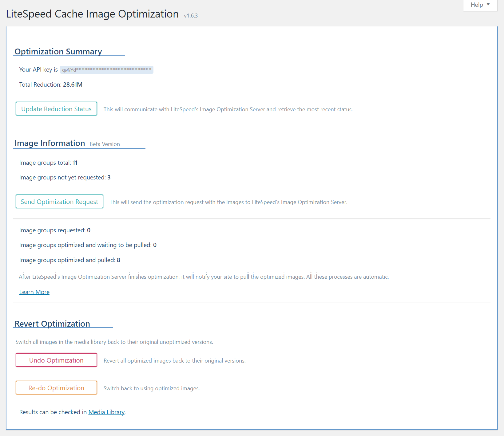This screenshot has width=504, height=436.
Task: Click 'Revert all optimized images' description
Action: coord(175,361)
